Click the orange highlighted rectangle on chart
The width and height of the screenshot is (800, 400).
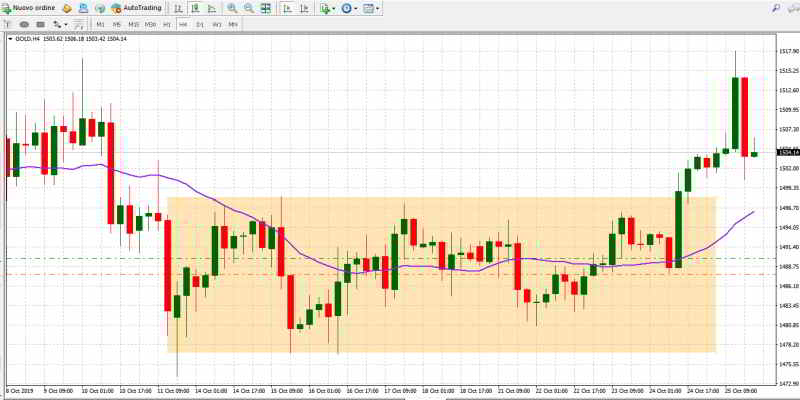tap(440, 320)
